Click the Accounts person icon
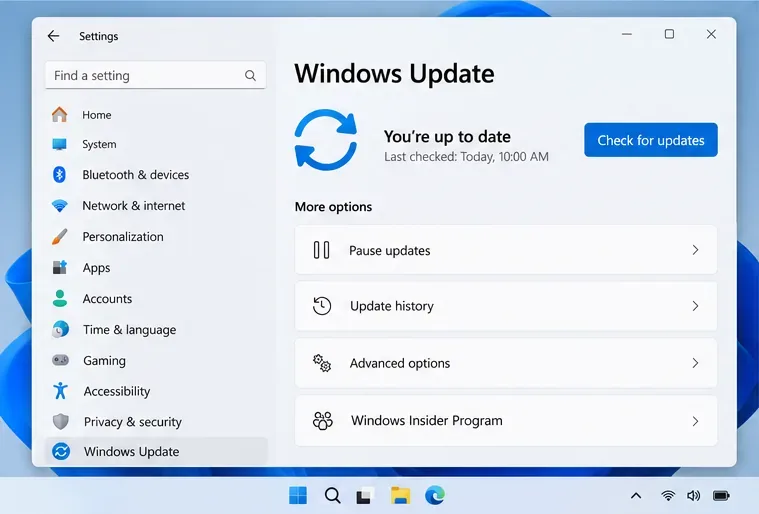This screenshot has height=514, width=759. [60, 299]
